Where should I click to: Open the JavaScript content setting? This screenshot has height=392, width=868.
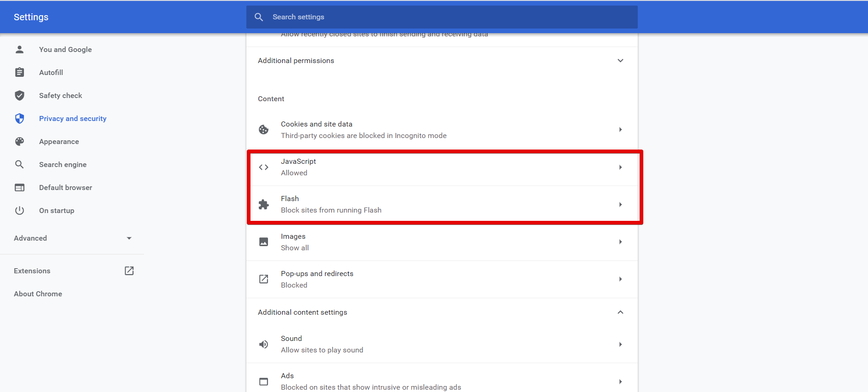coord(442,167)
